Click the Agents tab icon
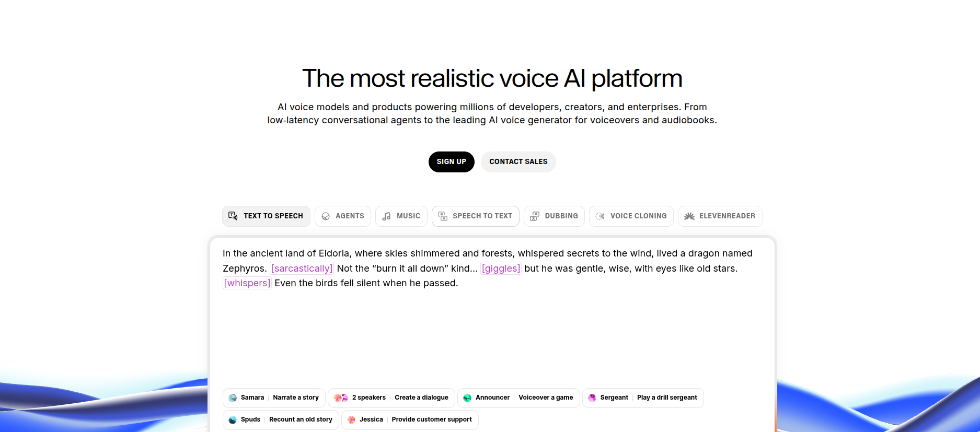980x432 pixels. tap(326, 216)
